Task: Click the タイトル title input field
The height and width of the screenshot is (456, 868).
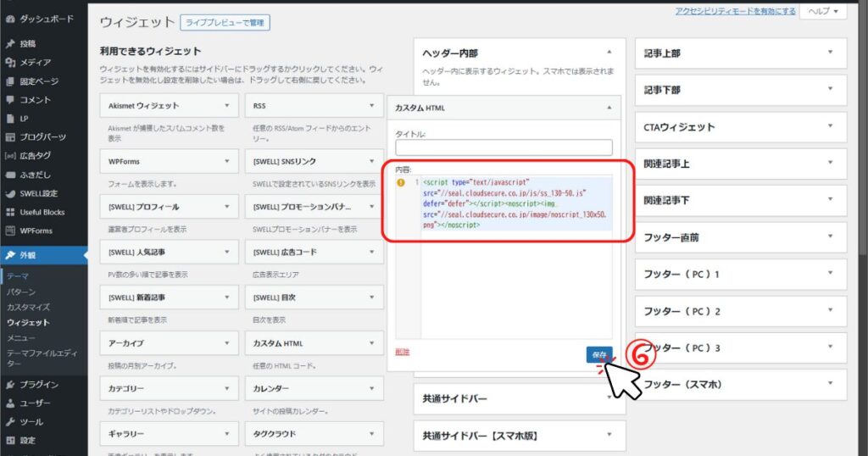Action: 504,147
